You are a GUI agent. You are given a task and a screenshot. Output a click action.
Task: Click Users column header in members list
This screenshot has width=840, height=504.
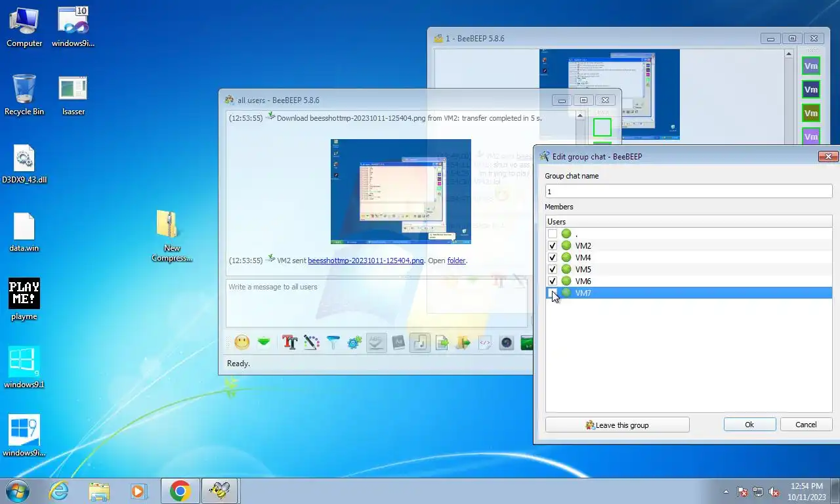(688, 222)
